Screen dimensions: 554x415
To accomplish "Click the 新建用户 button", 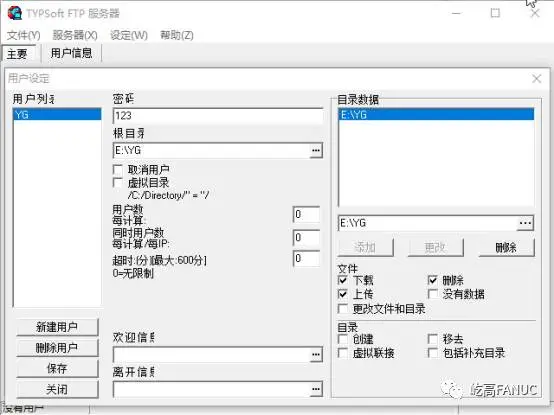I will point(57,327).
